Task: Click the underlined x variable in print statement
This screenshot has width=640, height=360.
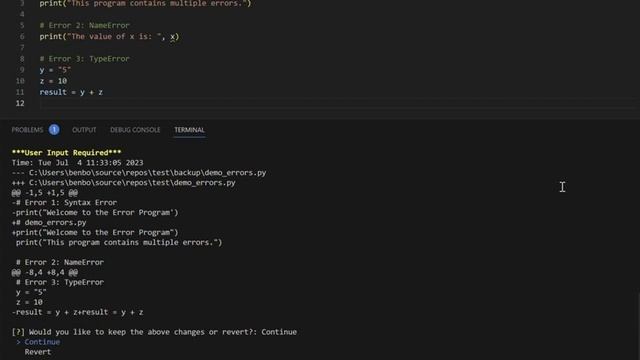Action: 173,37
